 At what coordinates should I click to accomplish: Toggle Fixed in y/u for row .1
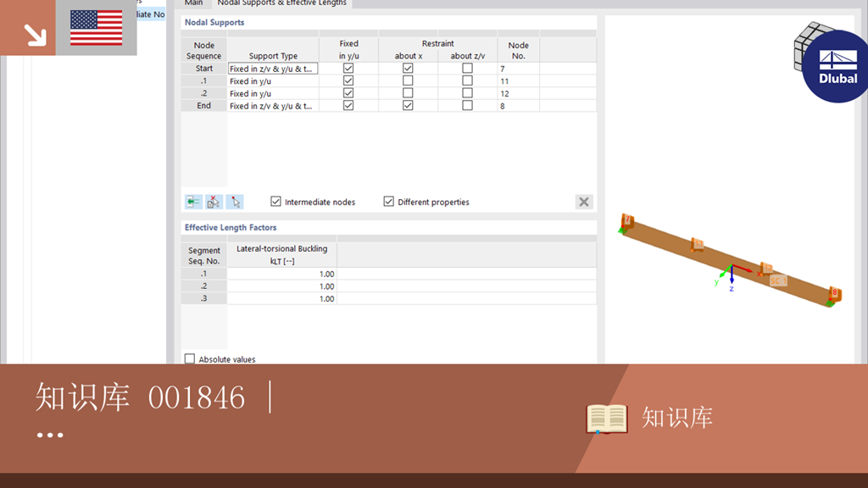pyautogui.click(x=348, y=80)
